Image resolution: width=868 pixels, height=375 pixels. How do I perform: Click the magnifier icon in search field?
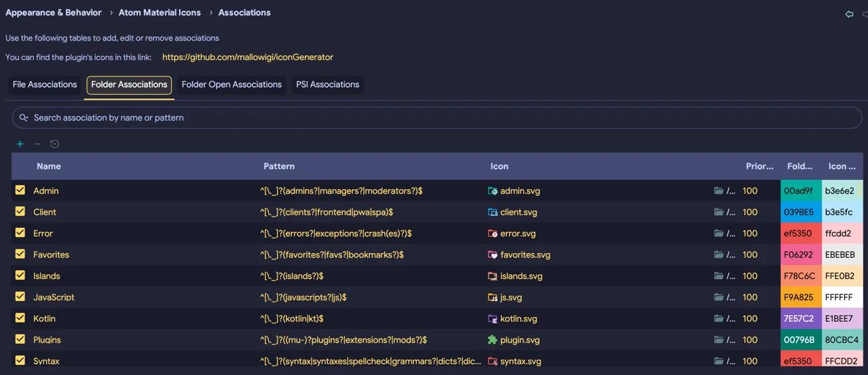click(x=24, y=118)
